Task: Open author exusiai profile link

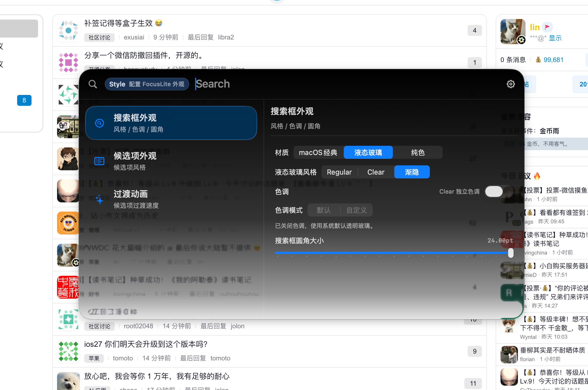Action: (134, 37)
